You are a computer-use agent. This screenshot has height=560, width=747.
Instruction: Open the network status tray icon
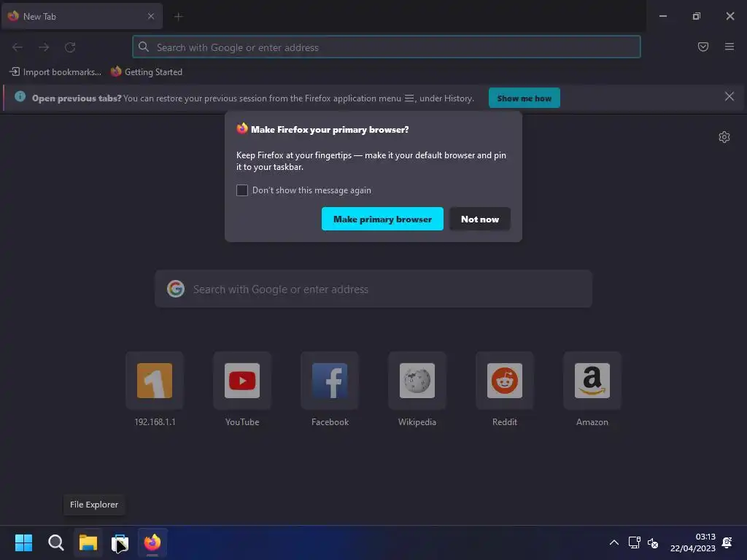[634, 542]
